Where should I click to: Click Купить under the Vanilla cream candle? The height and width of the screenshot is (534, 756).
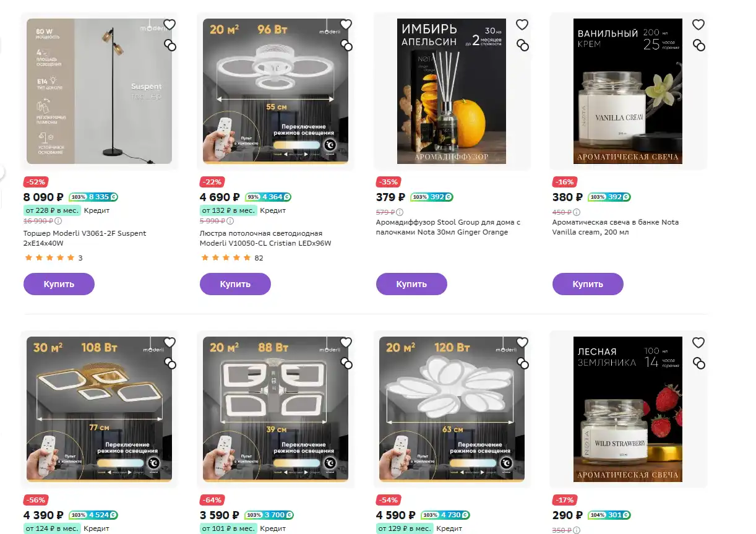(588, 284)
